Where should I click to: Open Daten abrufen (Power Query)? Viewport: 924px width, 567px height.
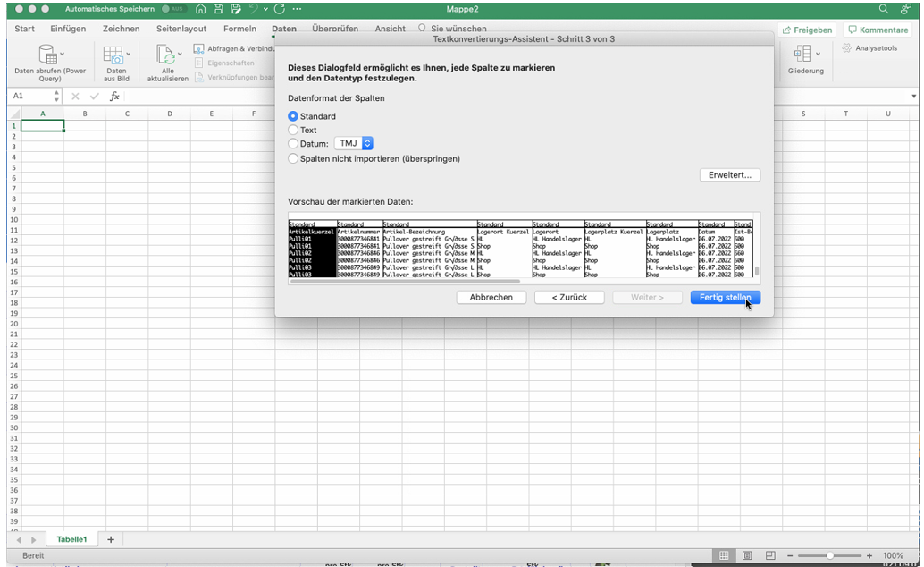(49, 55)
